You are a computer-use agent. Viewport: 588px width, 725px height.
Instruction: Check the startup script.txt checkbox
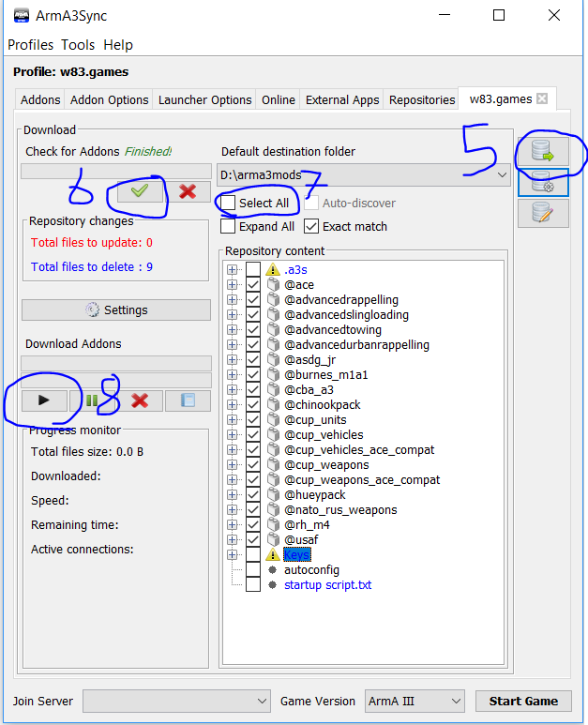click(253, 584)
